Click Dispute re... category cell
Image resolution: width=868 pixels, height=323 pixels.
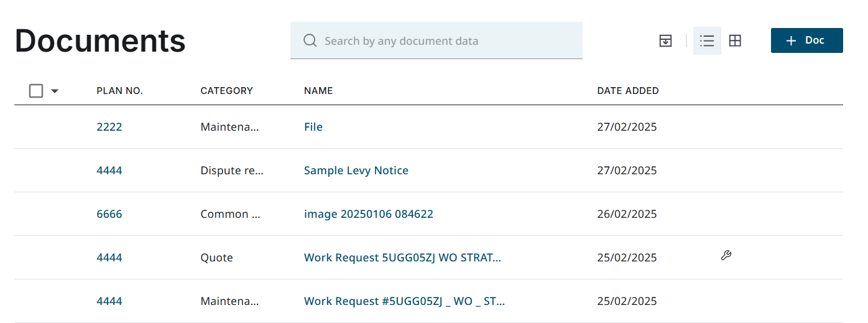(232, 171)
